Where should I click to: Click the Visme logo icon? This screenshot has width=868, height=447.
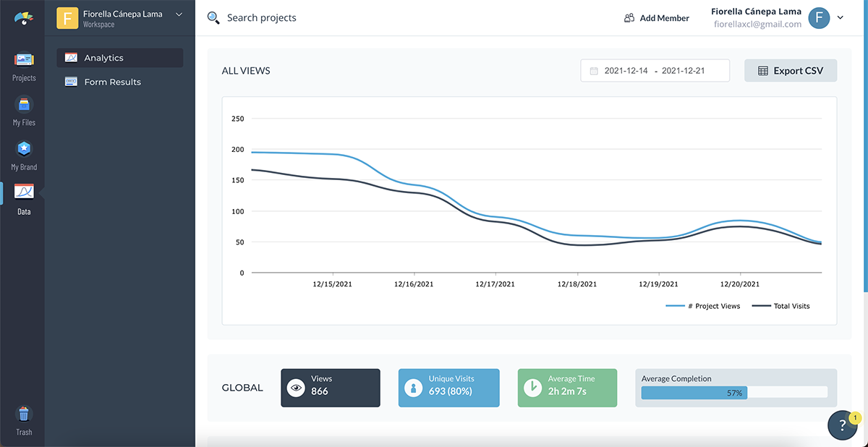[23, 18]
